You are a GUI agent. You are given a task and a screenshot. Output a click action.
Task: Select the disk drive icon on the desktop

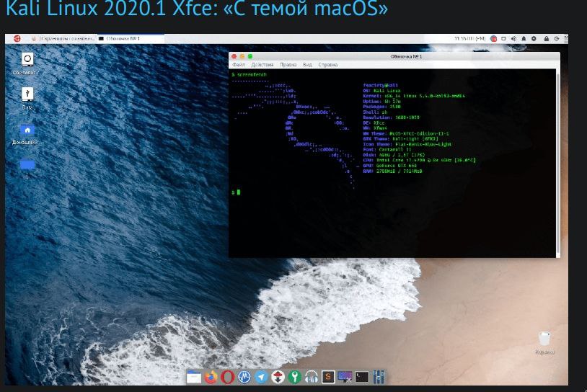[x=27, y=59]
